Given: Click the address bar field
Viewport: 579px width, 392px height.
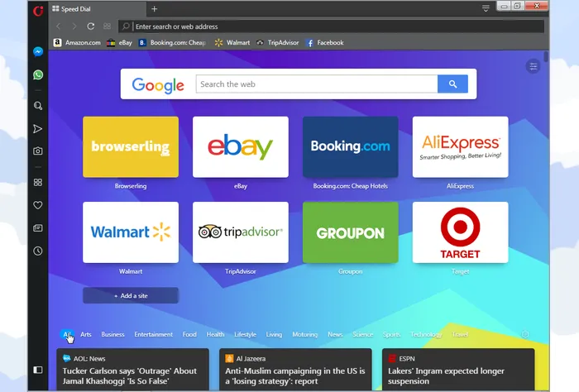Looking at the screenshot, I should [331, 26].
